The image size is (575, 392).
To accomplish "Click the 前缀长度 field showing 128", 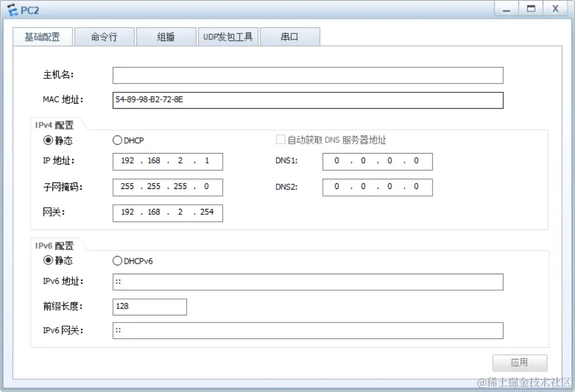I will point(149,307).
